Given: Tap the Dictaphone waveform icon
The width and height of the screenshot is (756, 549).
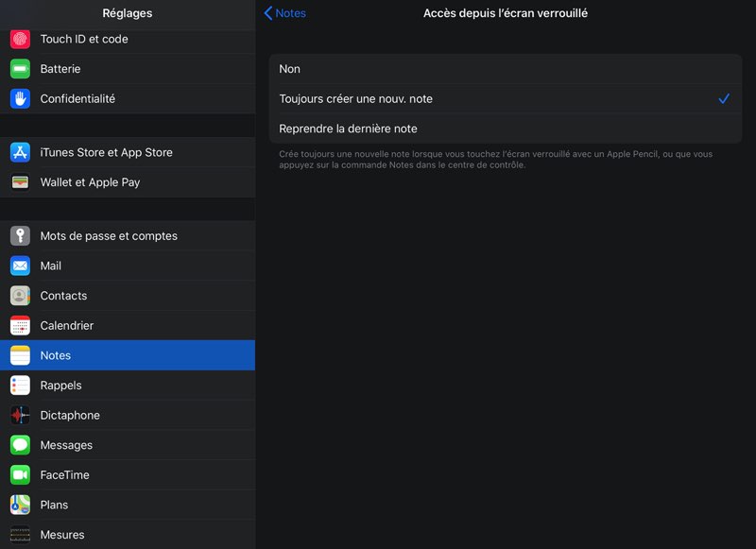Looking at the screenshot, I should click(20, 415).
